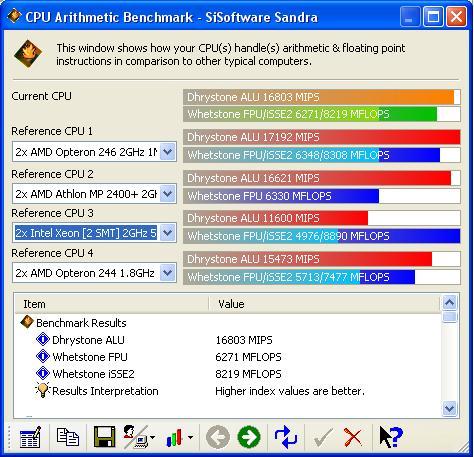Viewport: 474px width, 457px height.
Task: Go back with the grey left arrow
Action: (218, 437)
